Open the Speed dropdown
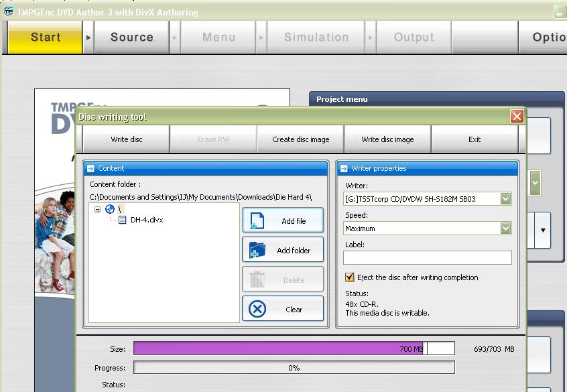Image resolution: width=567 pixels, height=392 pixels. 505,228
